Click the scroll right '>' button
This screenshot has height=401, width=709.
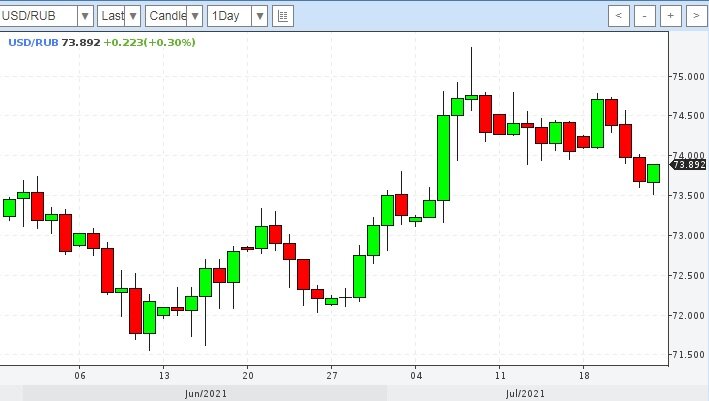point(697,16)
